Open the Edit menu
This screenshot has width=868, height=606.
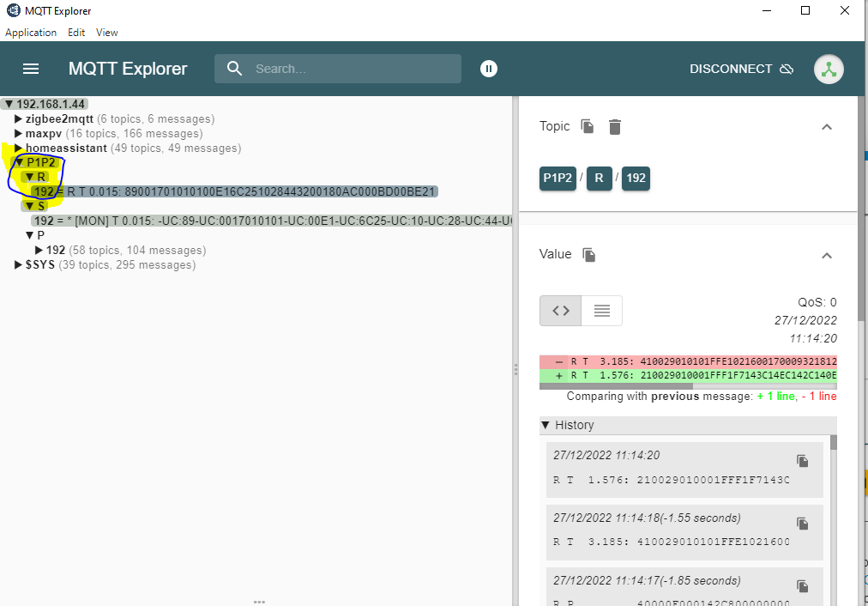click(x=76, y=33)
